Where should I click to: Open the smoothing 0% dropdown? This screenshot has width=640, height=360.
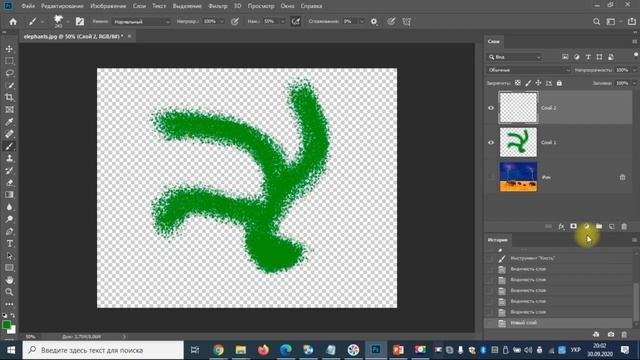(362, 22)
